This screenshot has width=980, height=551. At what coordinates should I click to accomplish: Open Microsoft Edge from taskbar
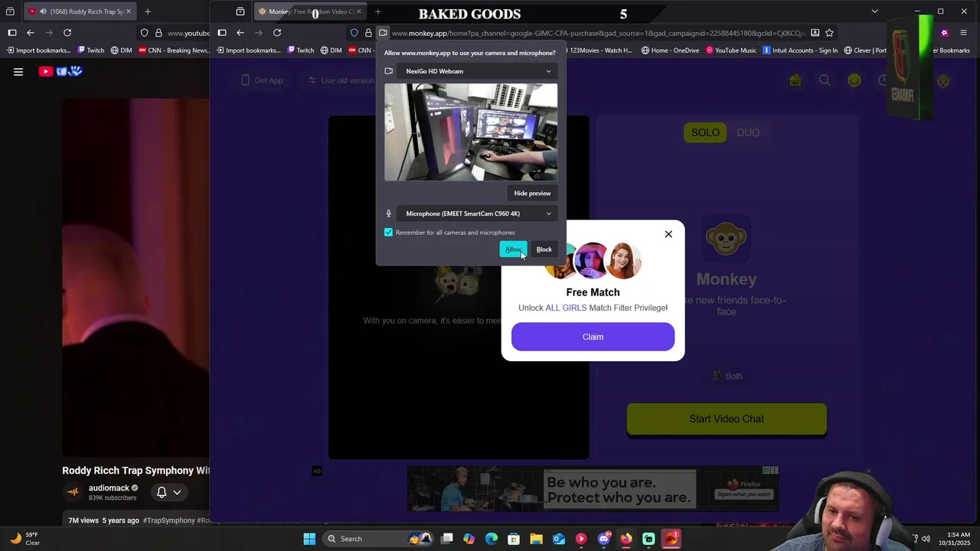tap(492, 539)
